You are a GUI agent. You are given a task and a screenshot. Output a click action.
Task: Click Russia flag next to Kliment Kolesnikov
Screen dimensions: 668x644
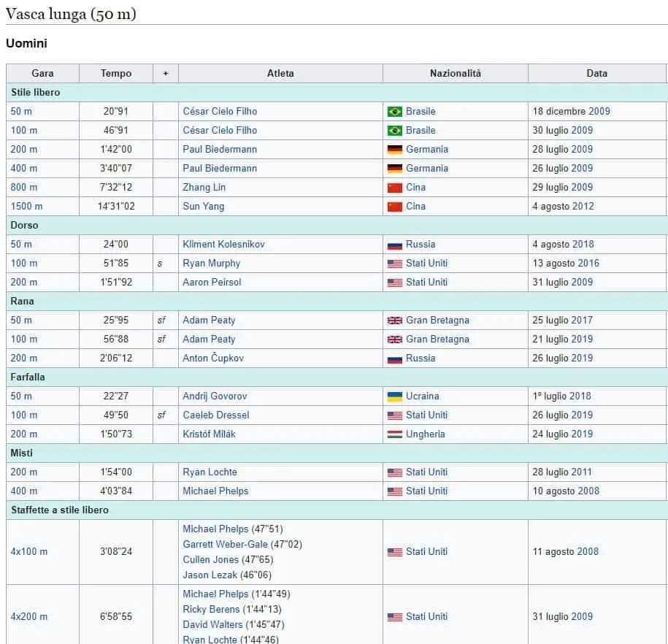[x=394, y=244]
